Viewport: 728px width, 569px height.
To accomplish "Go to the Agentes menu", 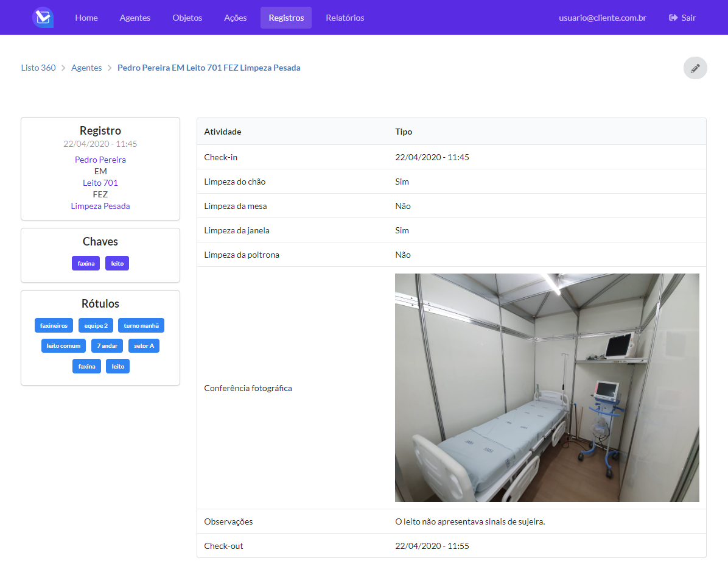I will click(x=135, y=18).
